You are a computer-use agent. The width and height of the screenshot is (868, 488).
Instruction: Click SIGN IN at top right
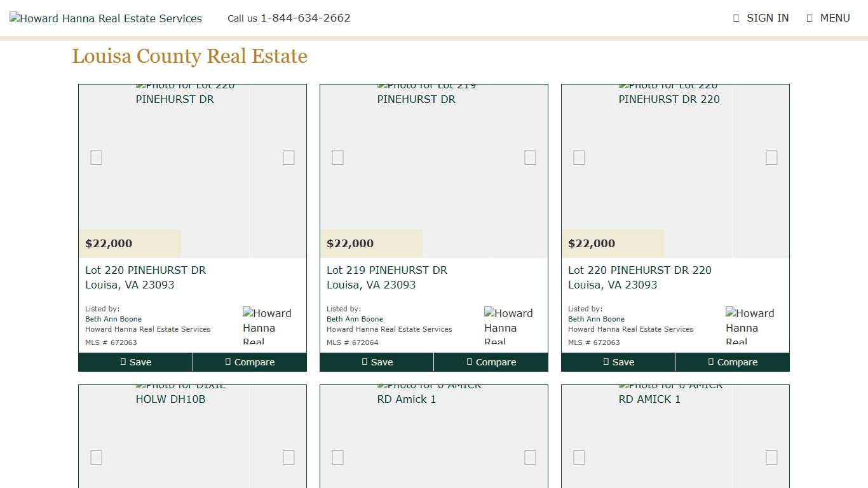(761, 18)
